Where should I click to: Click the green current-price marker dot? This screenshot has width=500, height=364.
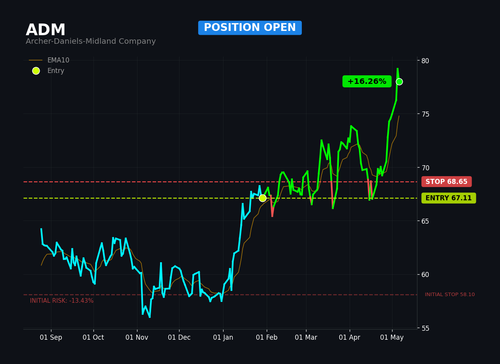[399, 82]
